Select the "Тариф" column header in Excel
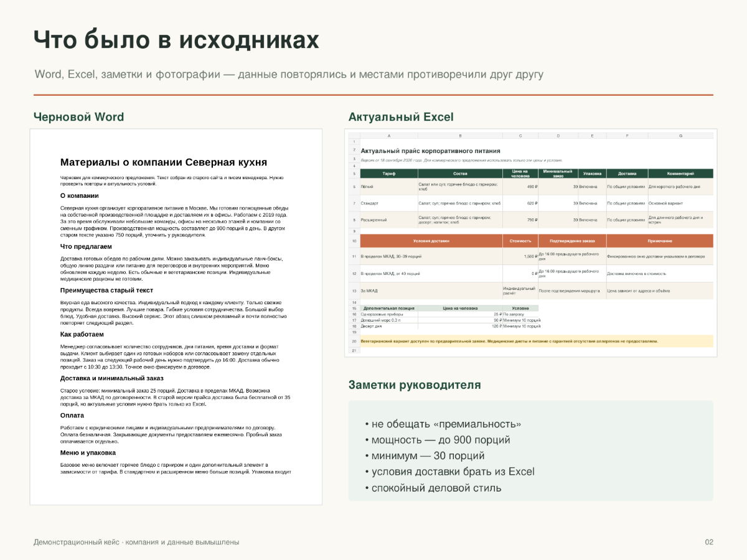This screenshot has height=560, width=747. click(388, 173)
